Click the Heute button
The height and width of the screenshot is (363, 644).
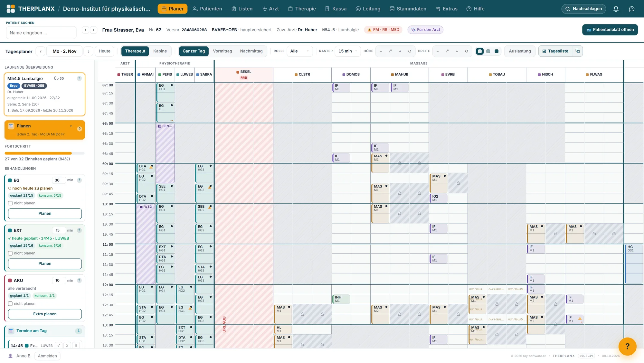104,51
